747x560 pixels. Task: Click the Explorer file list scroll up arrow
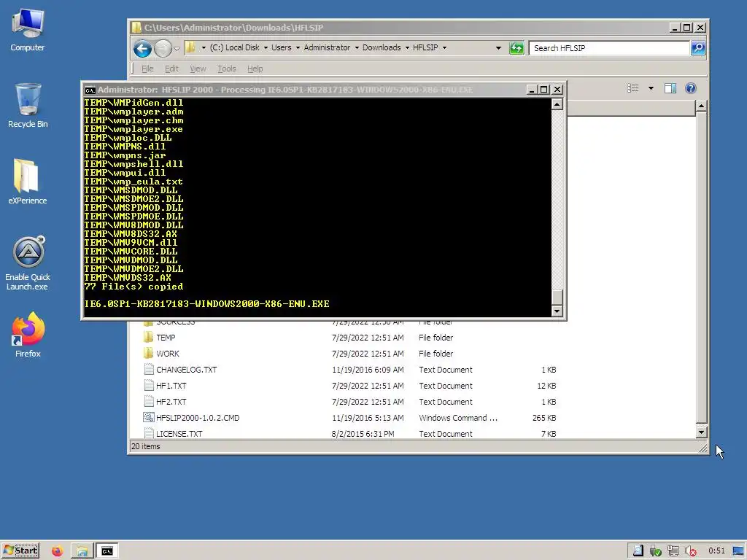click(701, 106)
